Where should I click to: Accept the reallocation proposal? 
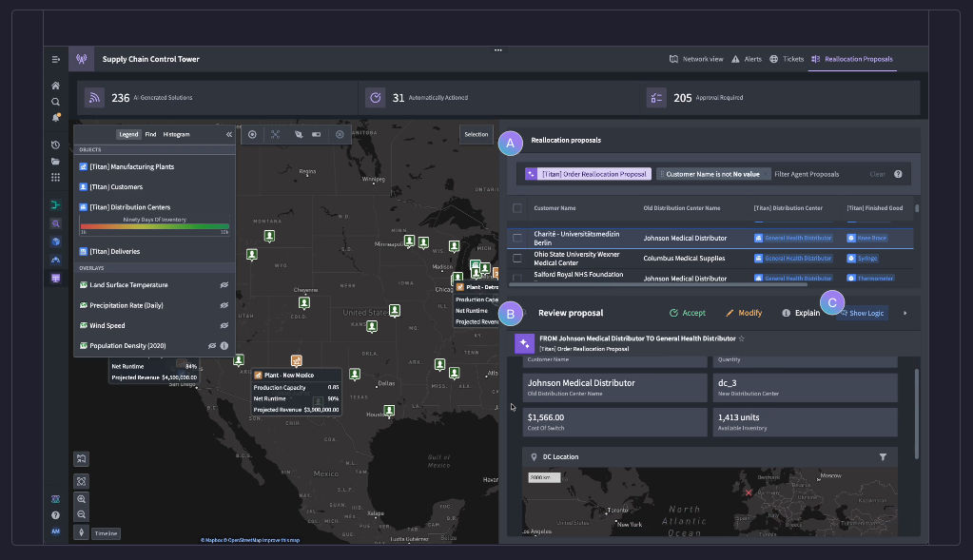pos(688,313)
